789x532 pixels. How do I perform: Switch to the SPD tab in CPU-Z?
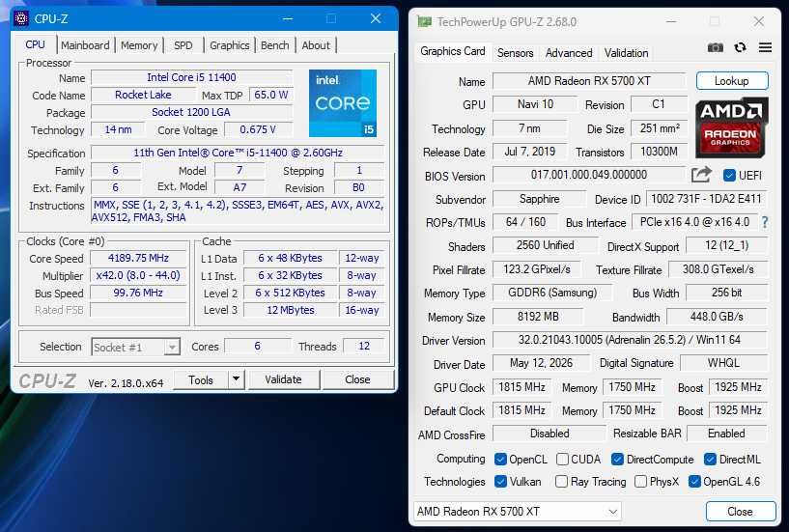(183, 45)
